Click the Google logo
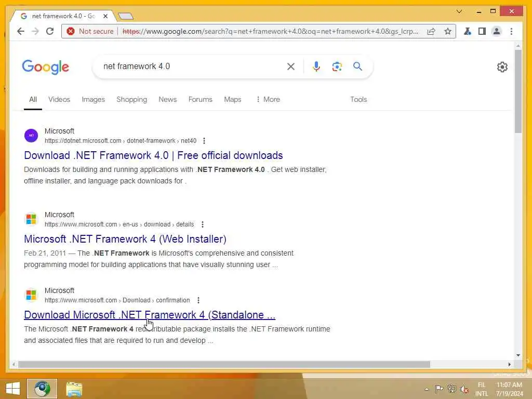Screen dimensions: 532x399 pyautogui.click(x=46, y=67)
